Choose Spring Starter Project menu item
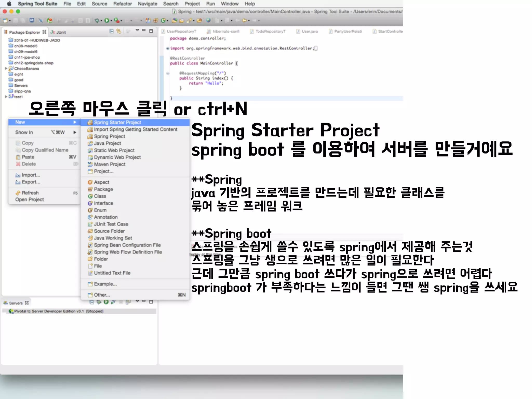 pyautogui.click(x=117, y=122)
